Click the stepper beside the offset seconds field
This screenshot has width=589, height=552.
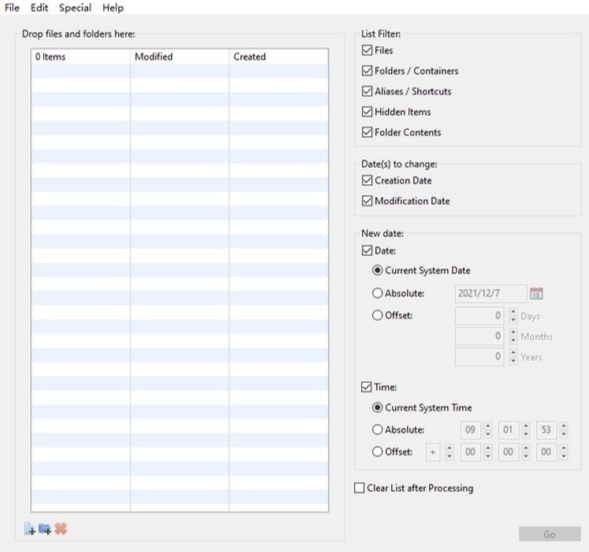563,452
